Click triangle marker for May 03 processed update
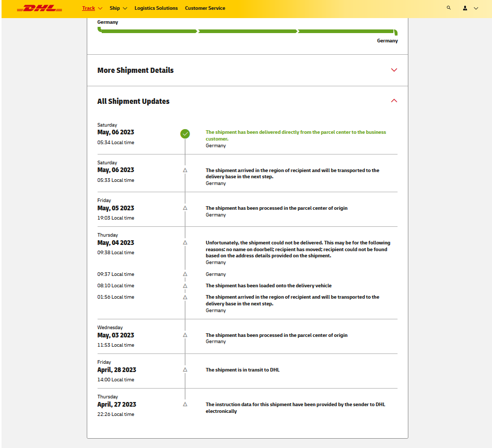 point(185,335)
